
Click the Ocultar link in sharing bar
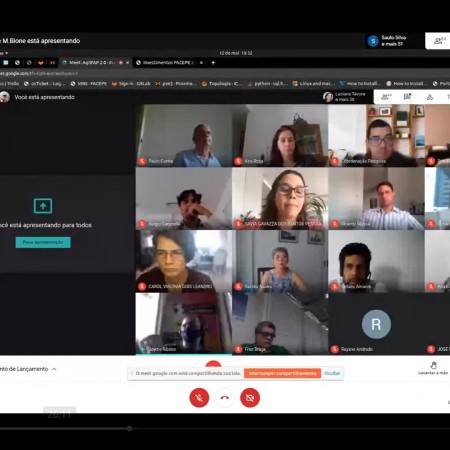pos(332,373)
